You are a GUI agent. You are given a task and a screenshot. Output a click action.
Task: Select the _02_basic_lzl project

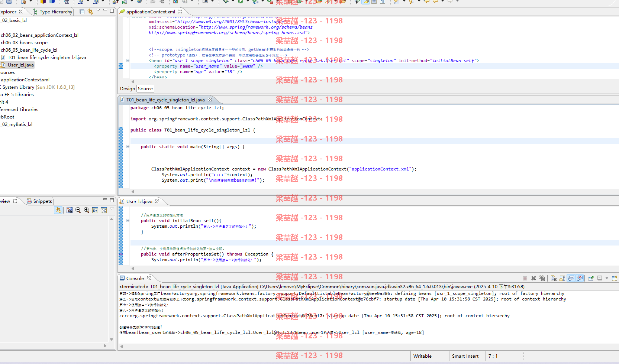point(13,20)
